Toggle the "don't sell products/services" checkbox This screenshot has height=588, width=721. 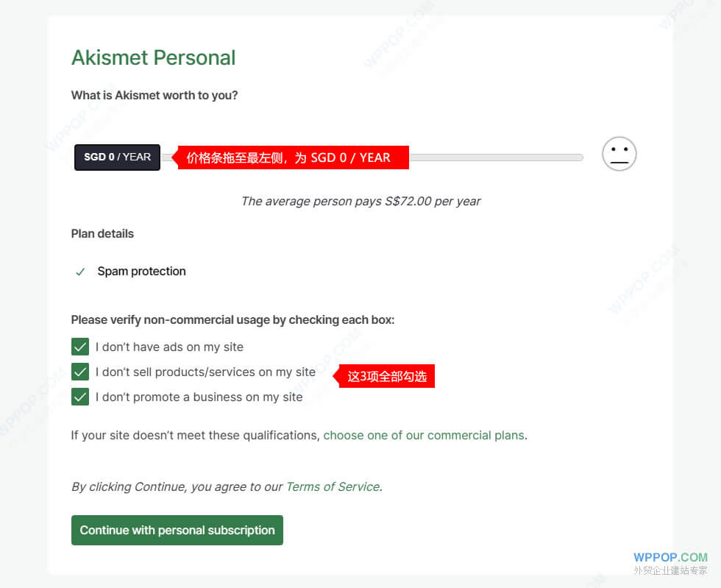tap(80, 372)
